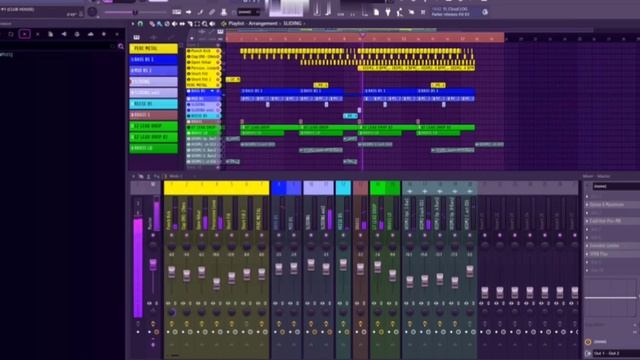
Task: Click the browser search magnifier icon
Action: click(x=121, y=47)
